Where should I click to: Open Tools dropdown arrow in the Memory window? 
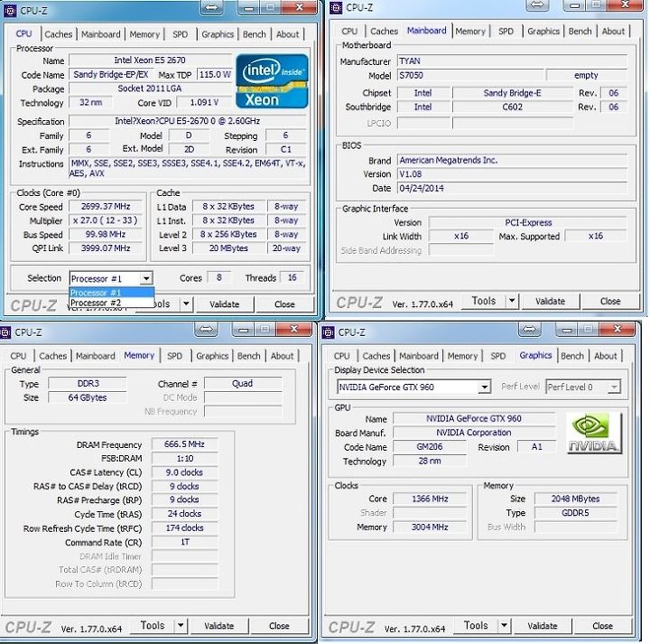[181, 625]
